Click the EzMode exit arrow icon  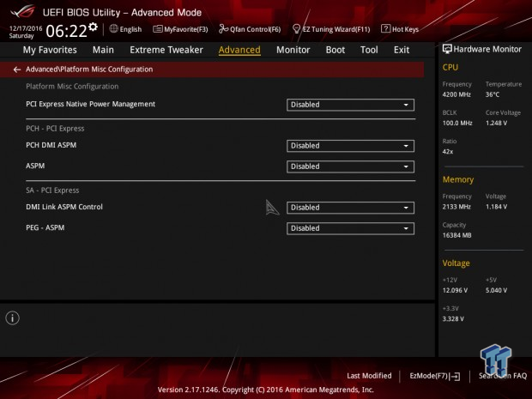pyautogui.click(x=455, y=377)
